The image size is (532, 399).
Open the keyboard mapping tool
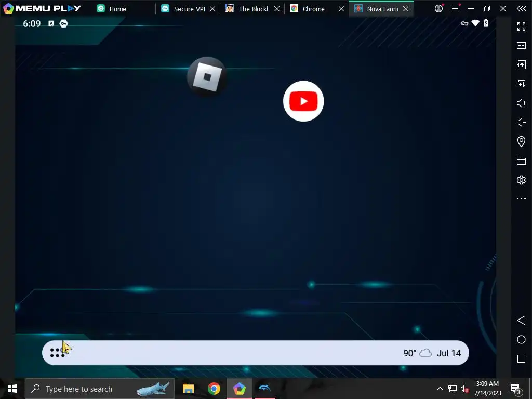pyautogui.click(x=521, y=46)
